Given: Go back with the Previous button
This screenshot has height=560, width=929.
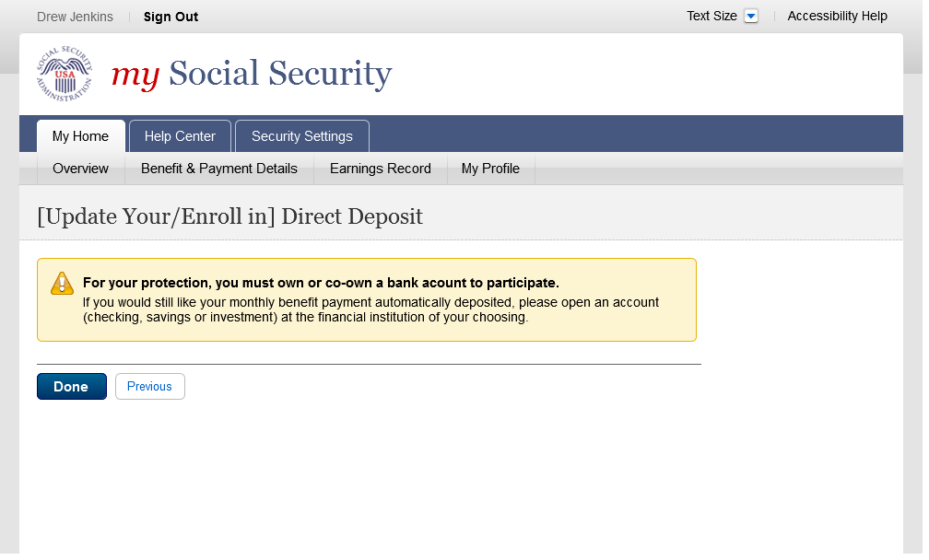Looking at the screenshot, I should pos(149,387).
